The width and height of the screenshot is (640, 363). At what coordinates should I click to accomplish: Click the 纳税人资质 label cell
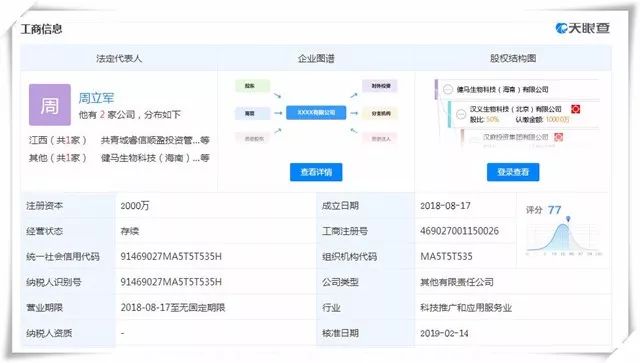(x=68, y=333)
